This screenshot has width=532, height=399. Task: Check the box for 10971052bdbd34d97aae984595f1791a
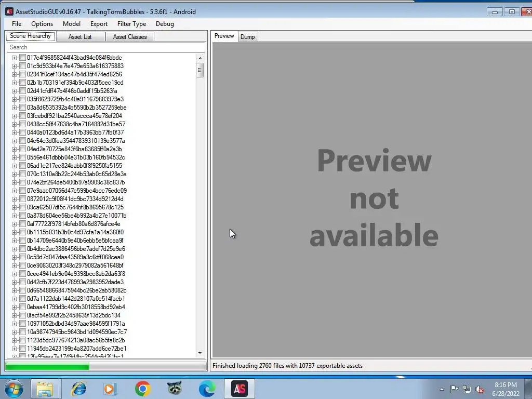(x=22, y=323)
